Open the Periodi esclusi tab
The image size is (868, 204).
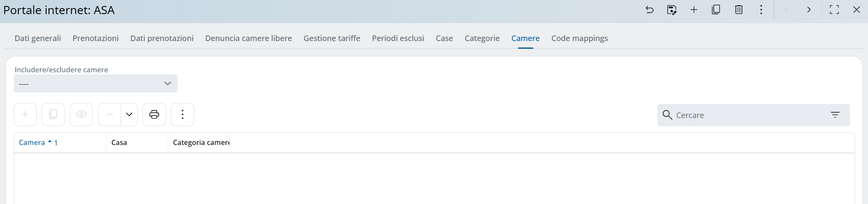398,38
